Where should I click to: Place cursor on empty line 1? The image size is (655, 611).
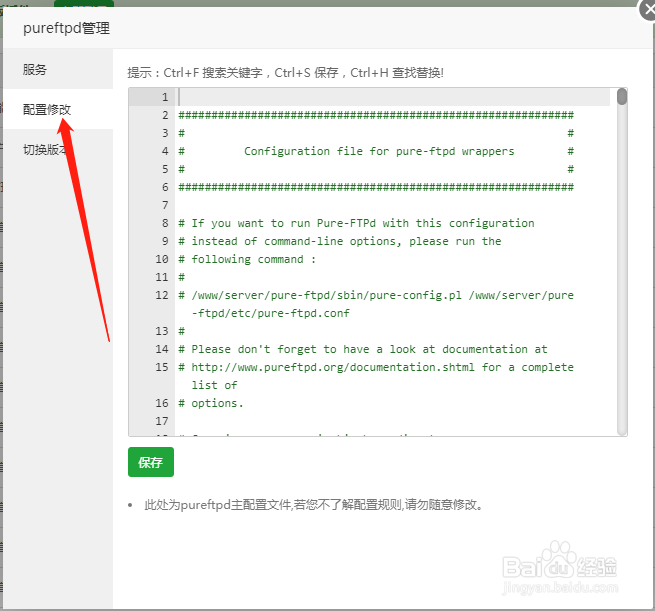pos(394,97)
